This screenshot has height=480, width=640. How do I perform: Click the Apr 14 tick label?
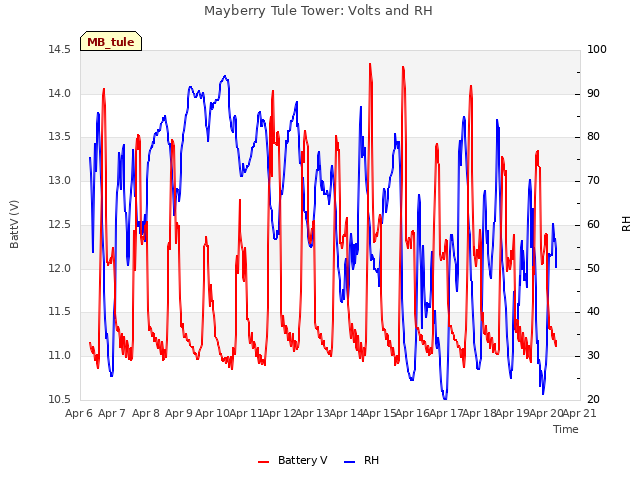346,413
